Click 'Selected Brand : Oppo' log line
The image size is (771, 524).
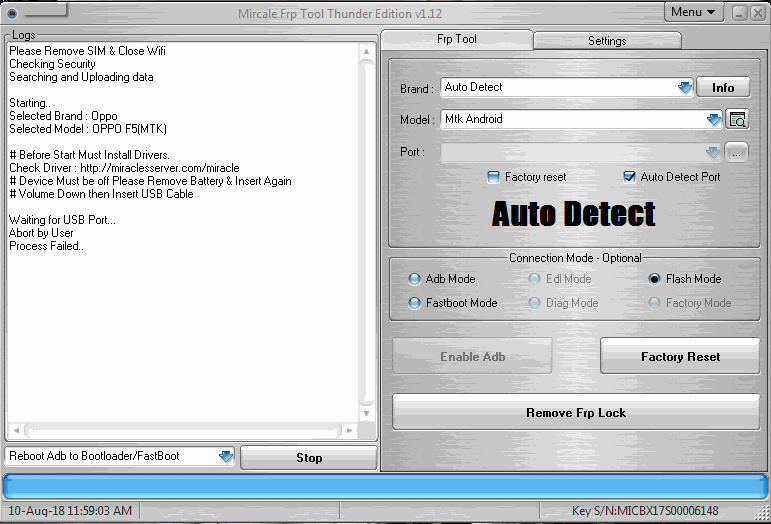click(63, 116)
